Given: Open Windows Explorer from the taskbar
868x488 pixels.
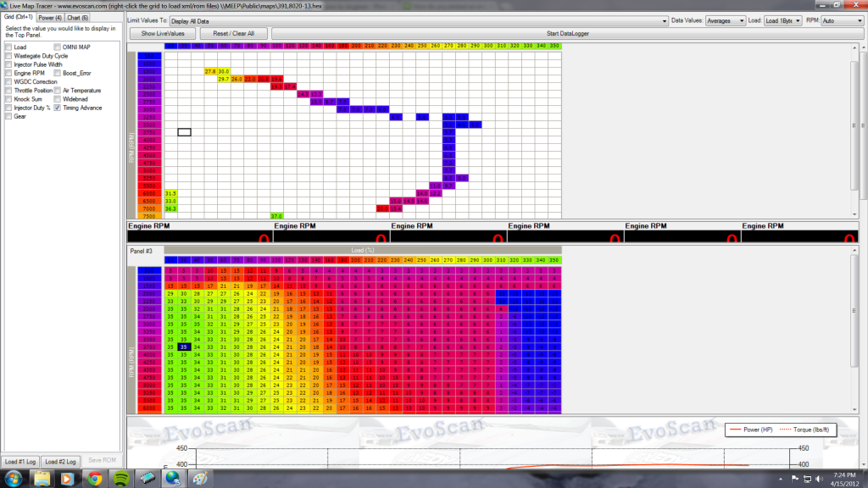Looking at the screenshot, I should click(x=42, y=479).
